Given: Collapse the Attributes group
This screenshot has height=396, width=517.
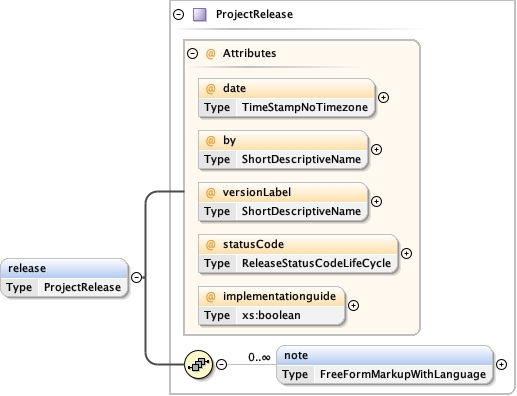Looking at the screenshot, I should (x=192, y=53).
